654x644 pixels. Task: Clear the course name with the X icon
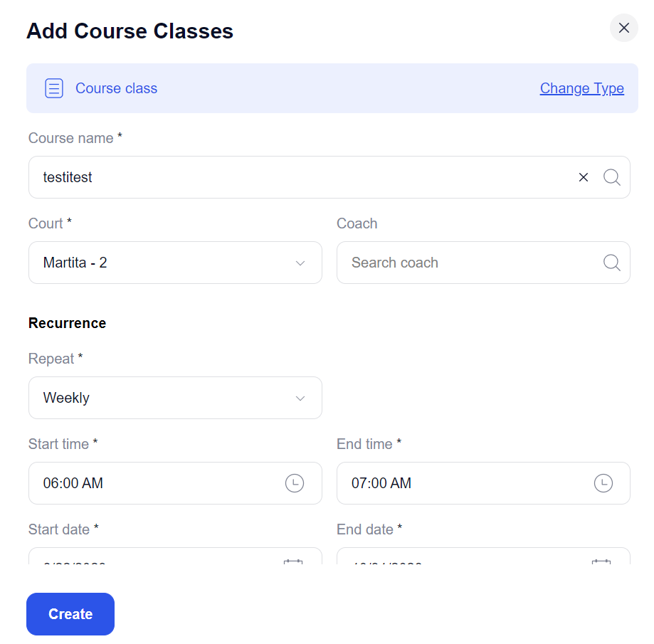click(583, 177)
